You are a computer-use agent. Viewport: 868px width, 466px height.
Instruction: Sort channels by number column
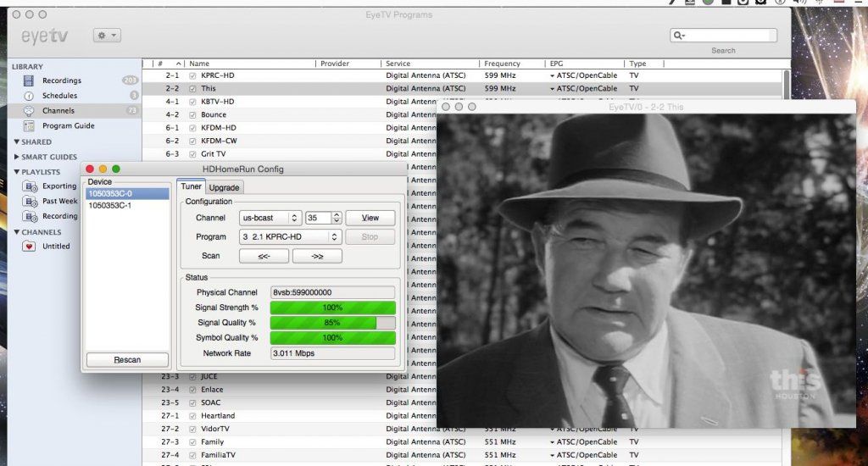point(169,64)
